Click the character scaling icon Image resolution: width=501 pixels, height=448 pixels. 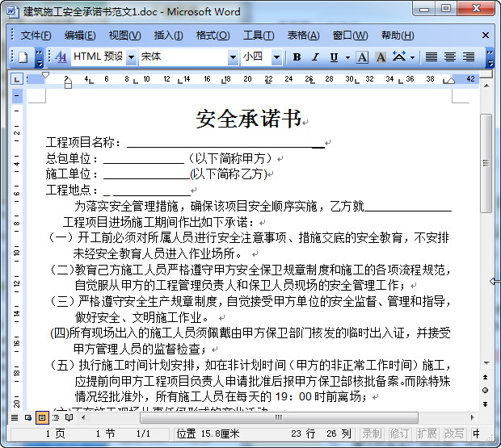399,57
